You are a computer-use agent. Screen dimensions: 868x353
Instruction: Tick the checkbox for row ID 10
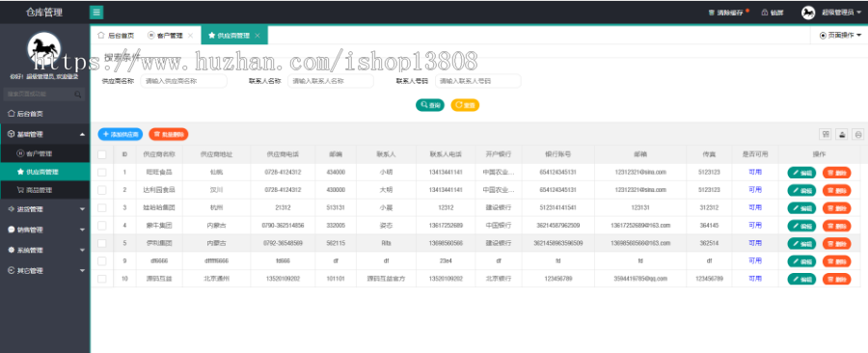[x=102, y=279]
